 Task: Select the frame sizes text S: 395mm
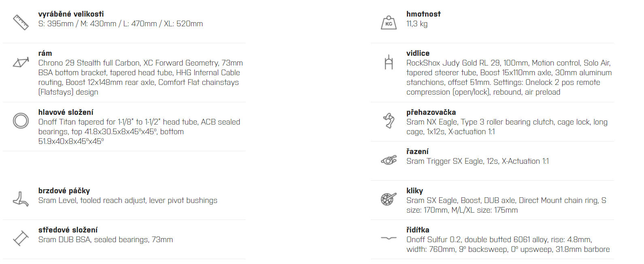pyautogui.click(x=56, y=24)
